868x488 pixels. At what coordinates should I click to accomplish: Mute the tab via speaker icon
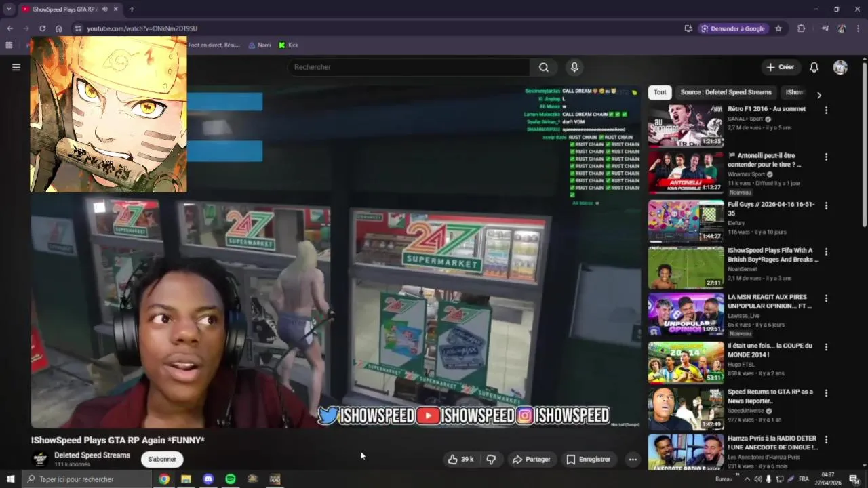click(x=105, y=9)
